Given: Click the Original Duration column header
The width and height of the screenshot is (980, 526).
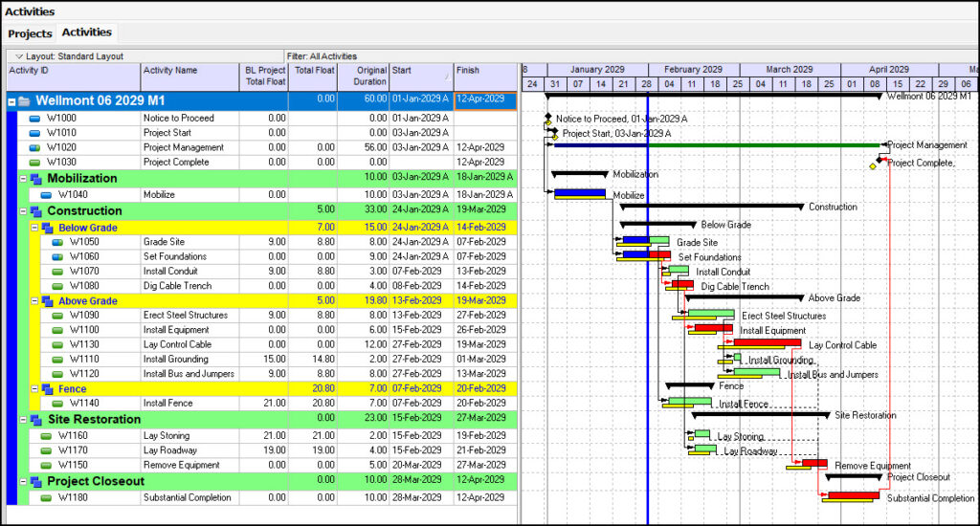Looking at the screenshot, I should 364,77.
